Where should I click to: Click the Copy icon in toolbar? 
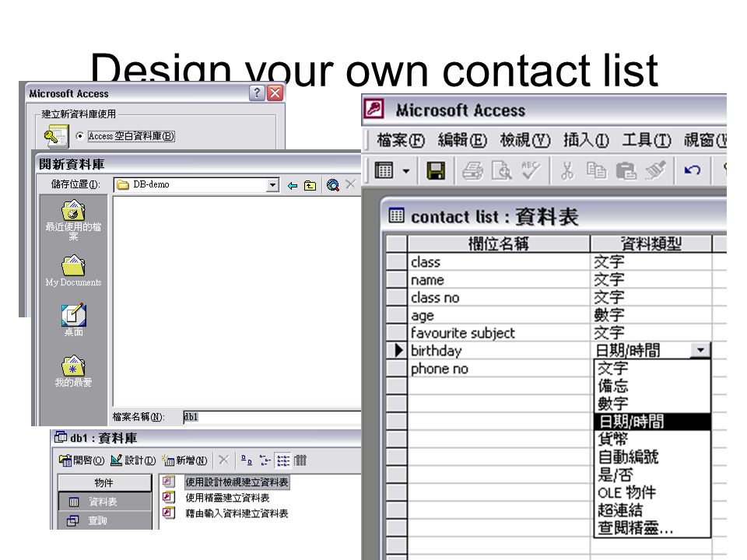[597, 170]
